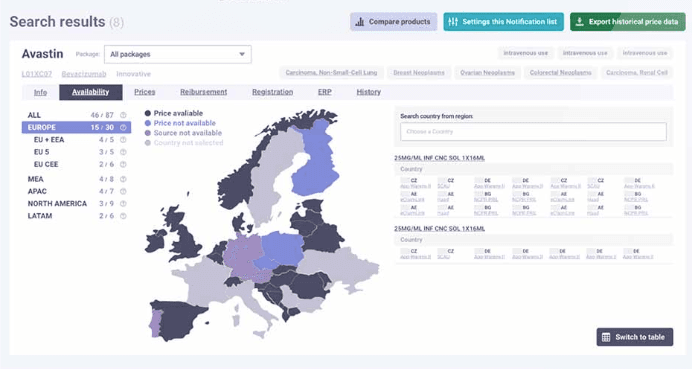Screen dimensions: 692x369
Task: Open the L01XC07 ATC code link
Action: [x=37, y=74]
